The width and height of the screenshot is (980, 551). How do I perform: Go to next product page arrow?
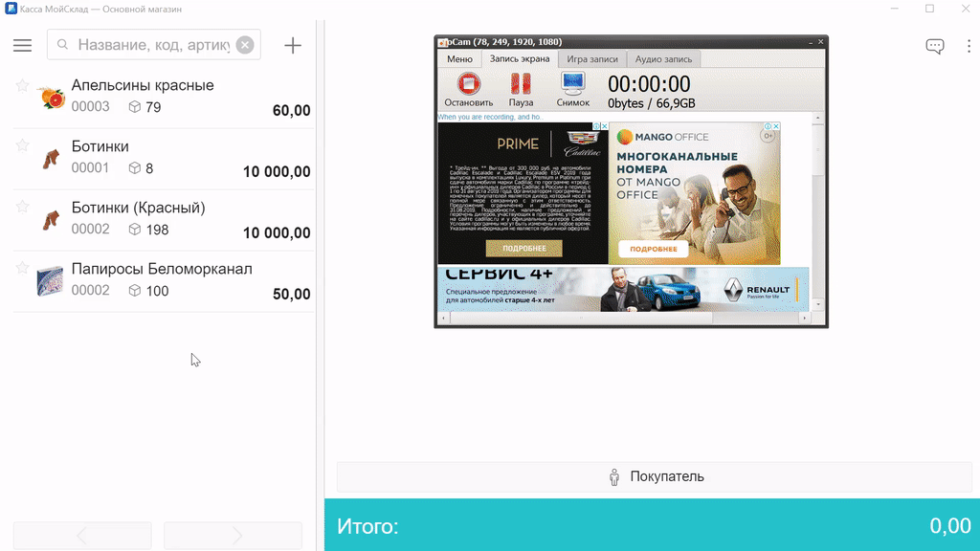(233, 535)
